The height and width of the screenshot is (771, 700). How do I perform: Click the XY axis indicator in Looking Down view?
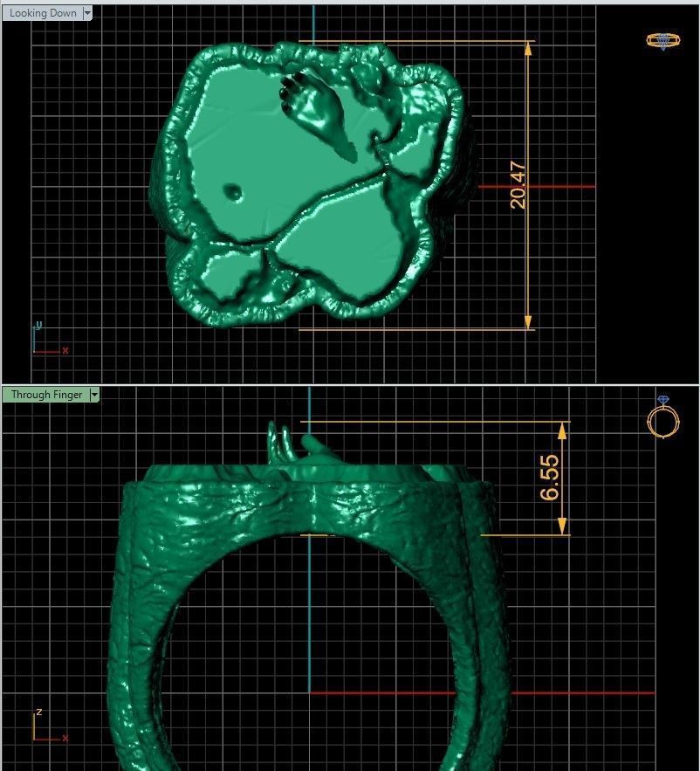(51, 338)
